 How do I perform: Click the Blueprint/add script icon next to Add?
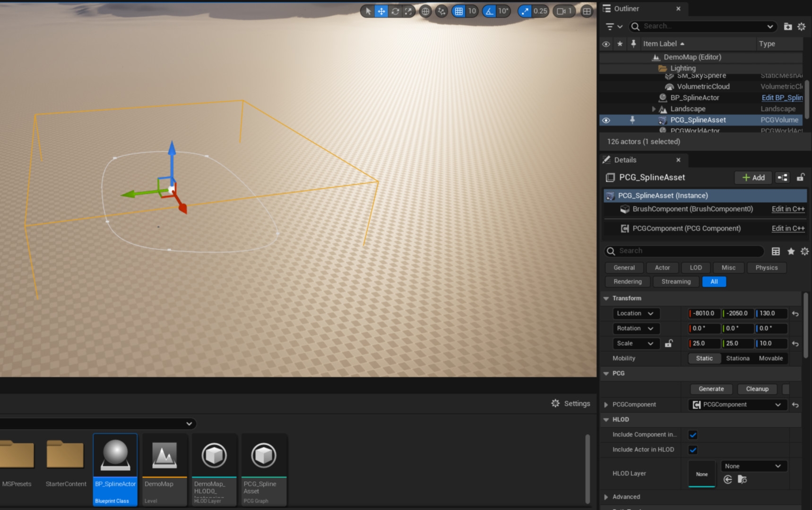point(783,178)
